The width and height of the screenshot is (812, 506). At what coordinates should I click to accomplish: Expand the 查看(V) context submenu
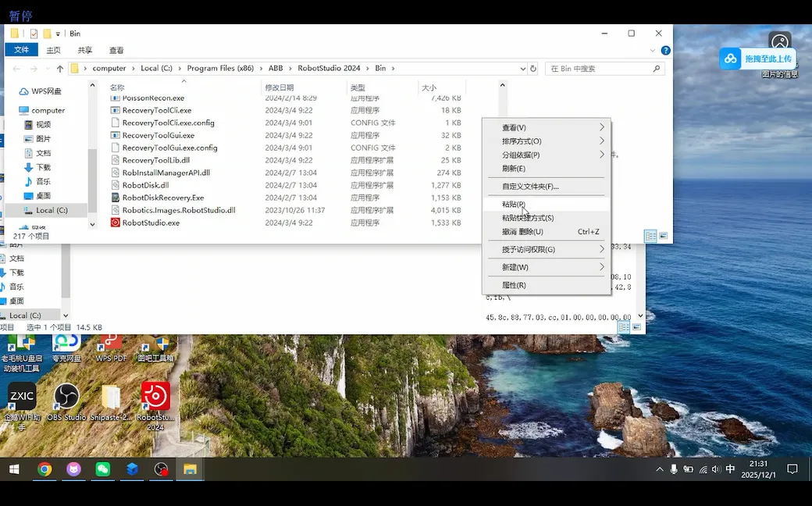click(x=547, y=127)
